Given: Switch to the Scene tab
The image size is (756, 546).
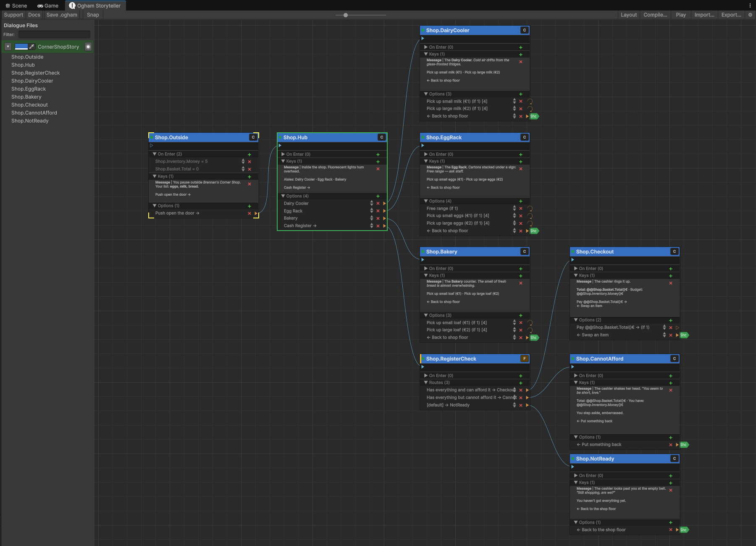Looking at the screenshot, I should [16, 5].
